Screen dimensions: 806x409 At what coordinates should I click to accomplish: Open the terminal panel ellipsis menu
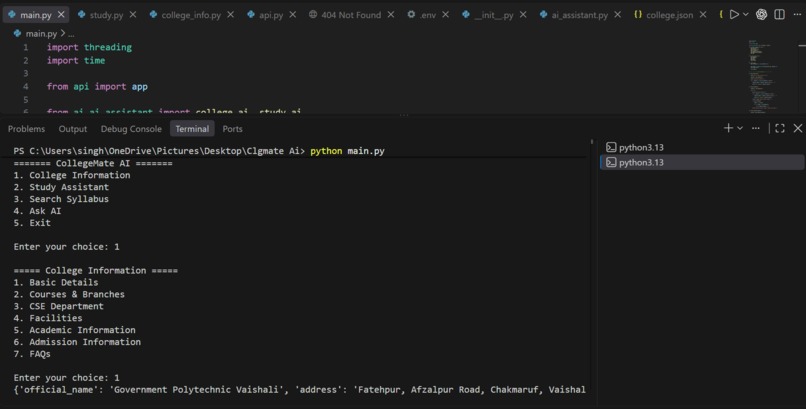pos(756,128)
